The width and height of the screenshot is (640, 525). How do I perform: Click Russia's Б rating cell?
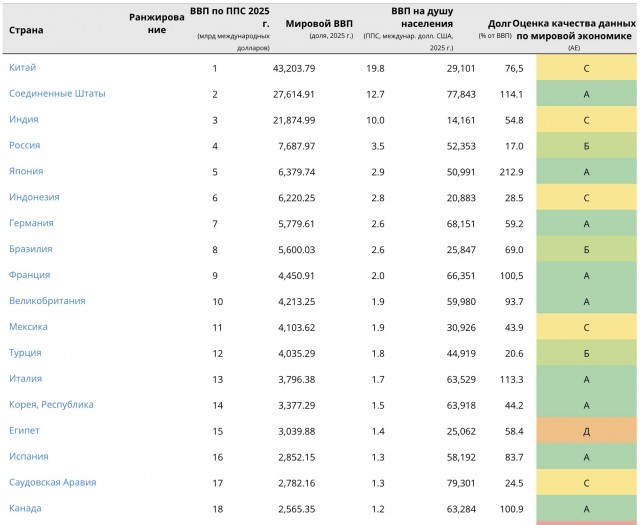point(586,146)
